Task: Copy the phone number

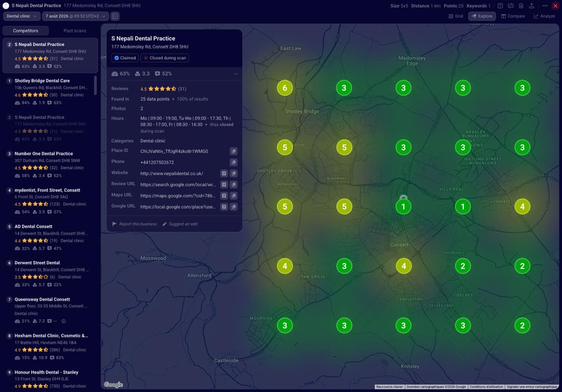Action: (x=233, y=163)
